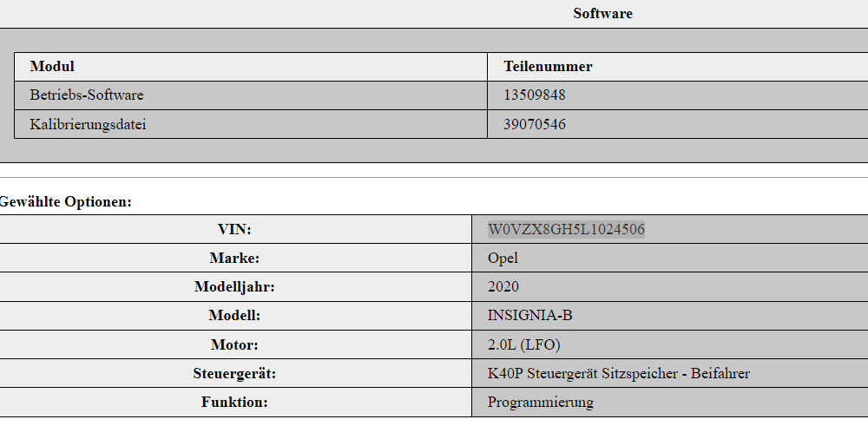Click the Modelljahr: row label

(234, 286)
